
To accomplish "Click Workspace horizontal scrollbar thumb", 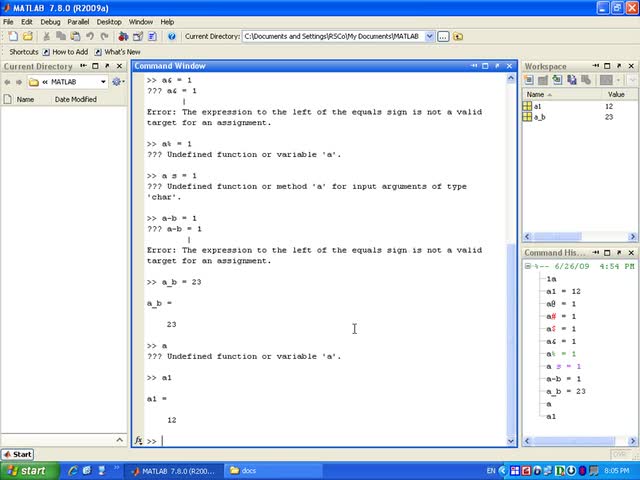I will [557, 236].
